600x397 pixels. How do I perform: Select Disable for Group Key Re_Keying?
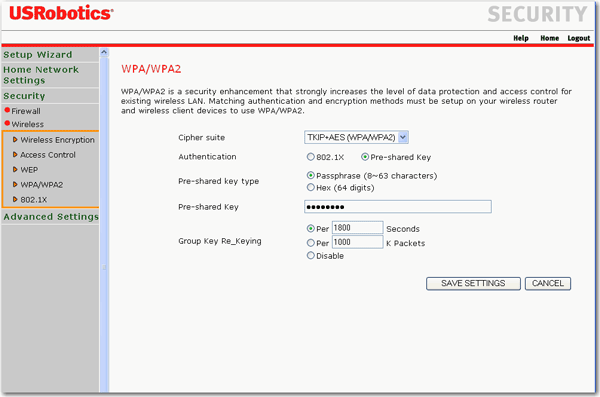pyautogui.click(x=311, y=255)
